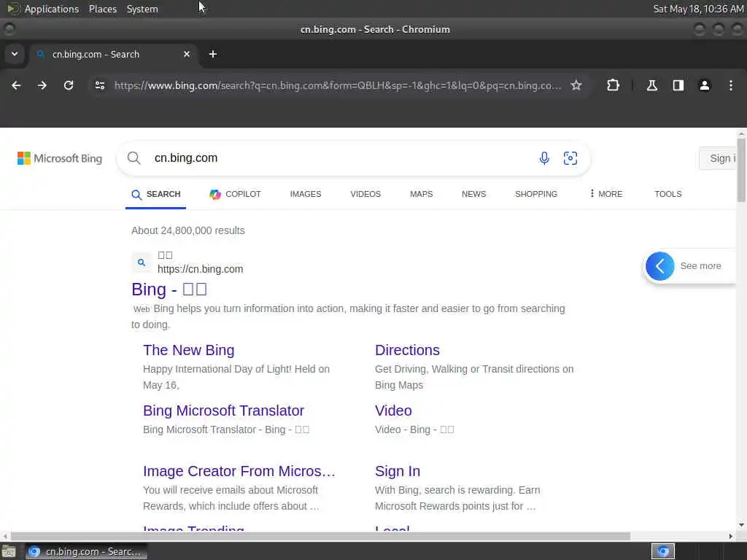Viewport: 747px width, 560px height.
Task: Select the Chromium taskbar window button
Action: 86,551
